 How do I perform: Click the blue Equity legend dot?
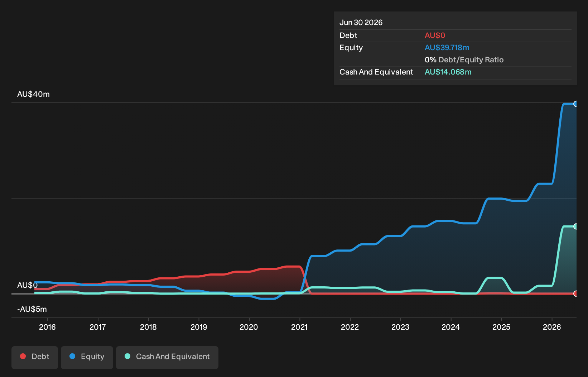coord(72,356)
